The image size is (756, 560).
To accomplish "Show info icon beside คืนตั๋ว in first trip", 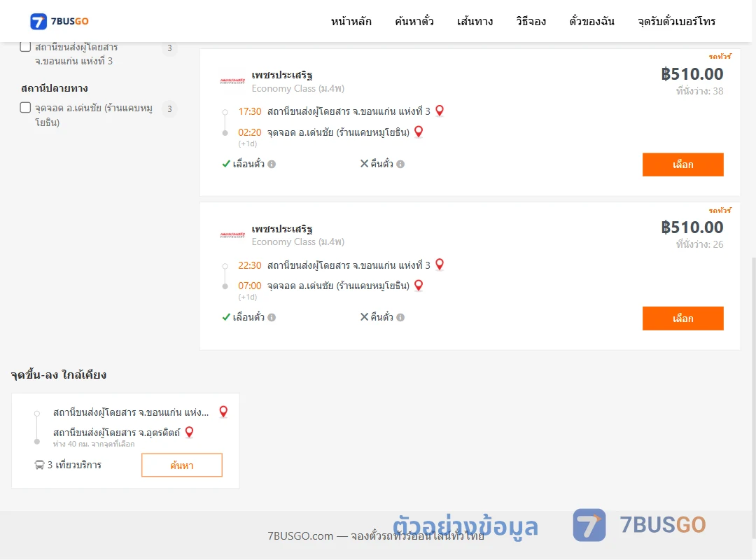I will coord(400,164).
